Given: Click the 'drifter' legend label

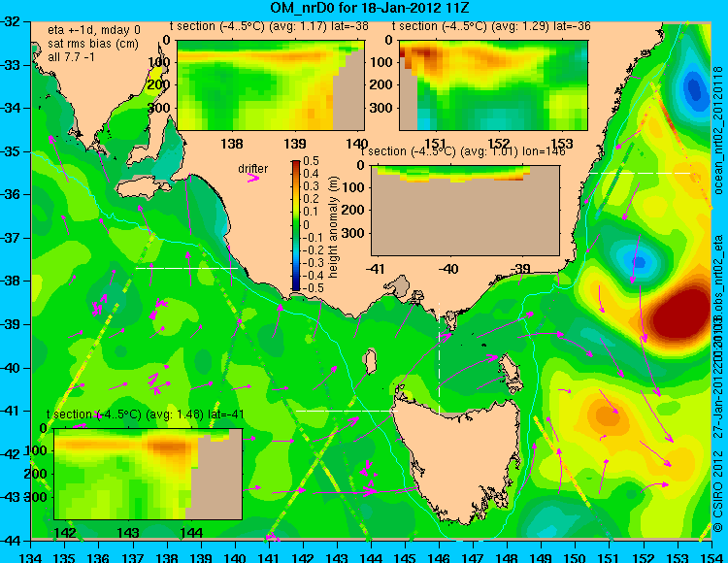Looking at the screenshot, I should 253,169.
